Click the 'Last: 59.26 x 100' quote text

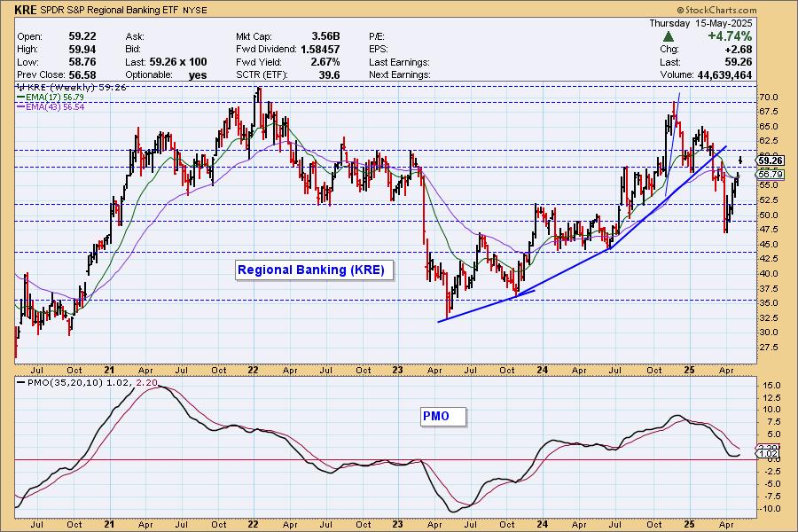(x=166, y=62)
